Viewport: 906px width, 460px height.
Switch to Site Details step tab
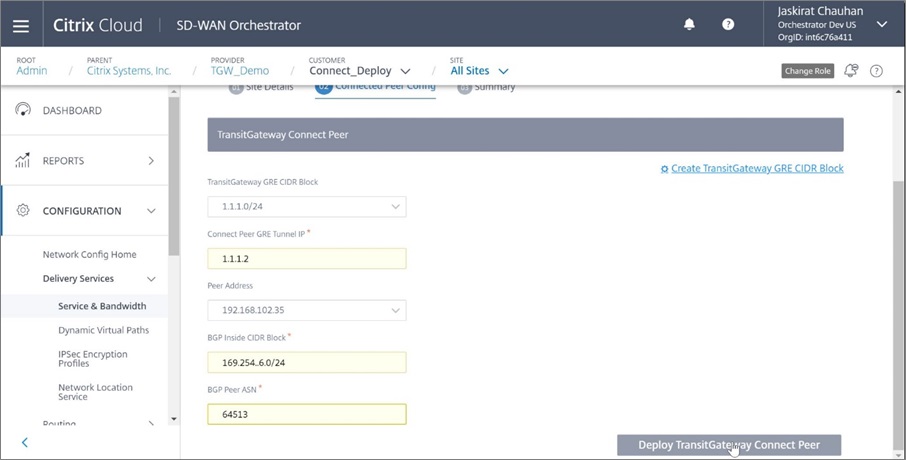pos(261,87)
